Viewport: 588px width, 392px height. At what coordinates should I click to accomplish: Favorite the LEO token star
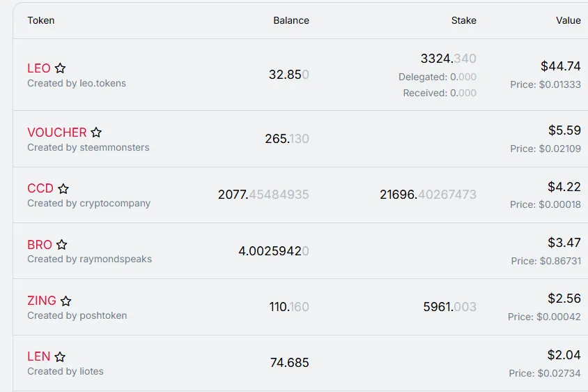click(x=60, y=68)
